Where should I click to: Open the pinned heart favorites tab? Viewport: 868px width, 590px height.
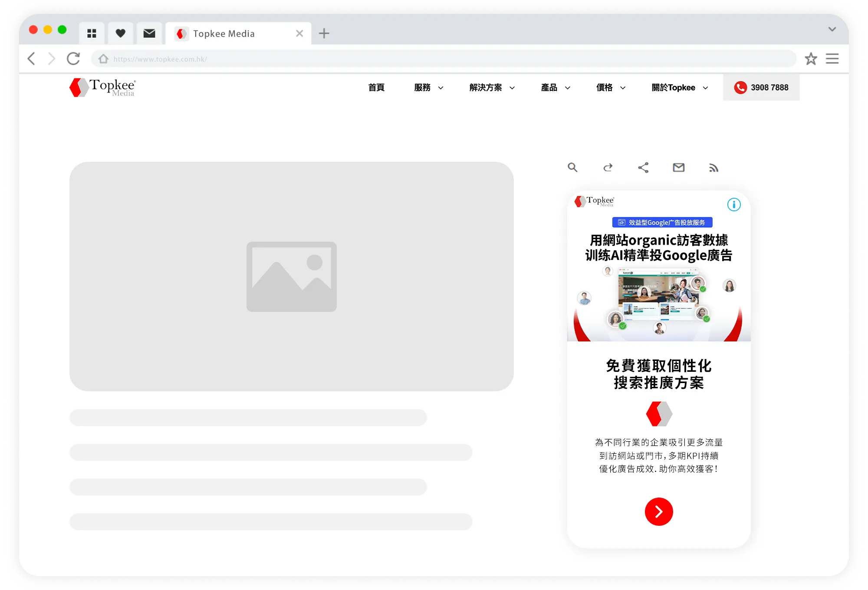coord(120,33)
